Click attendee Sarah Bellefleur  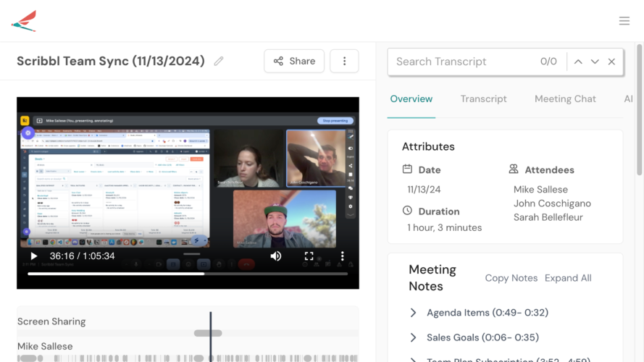point(548,217)
